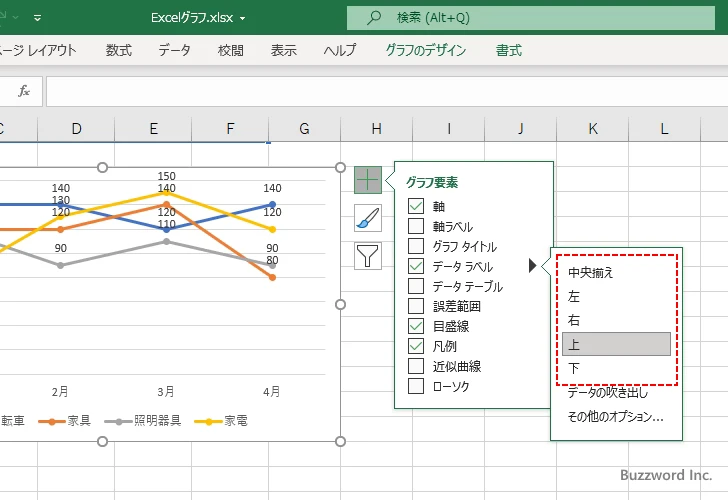Open その他のオプション... link

[615, 417]
